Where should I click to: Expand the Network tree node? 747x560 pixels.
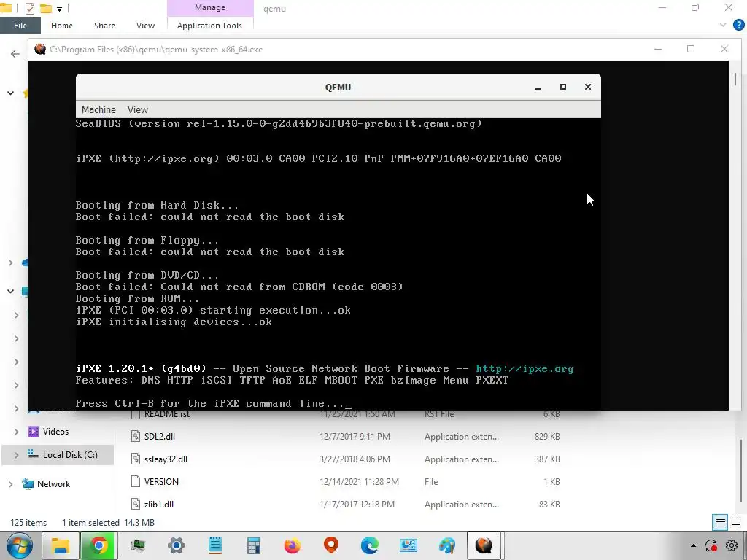(10, 484)
